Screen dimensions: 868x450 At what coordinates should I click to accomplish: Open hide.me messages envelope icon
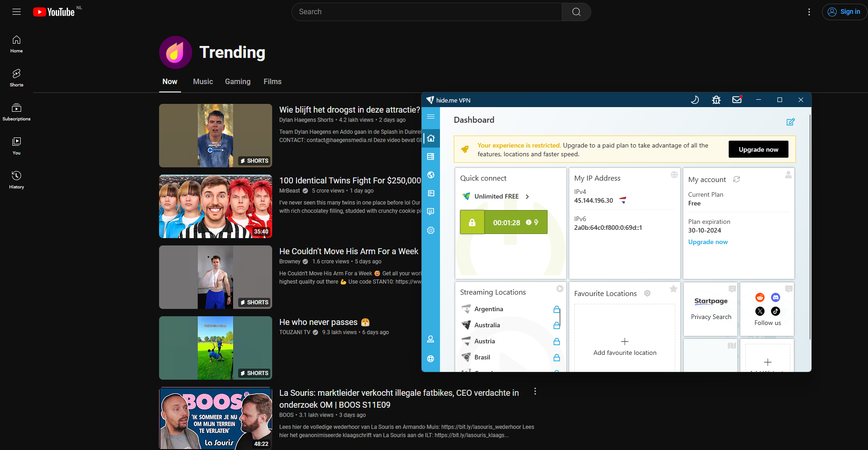coord(737,100)
